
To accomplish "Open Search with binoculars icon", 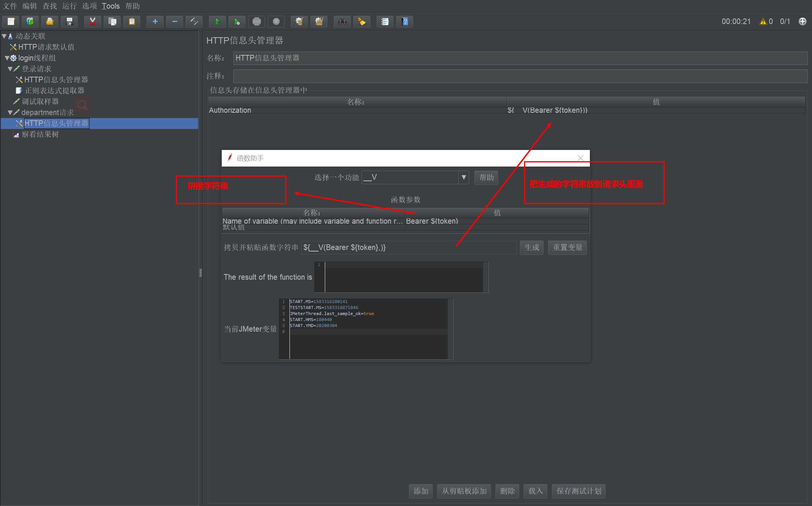I will pyautogui.click(x=342, y=21).
